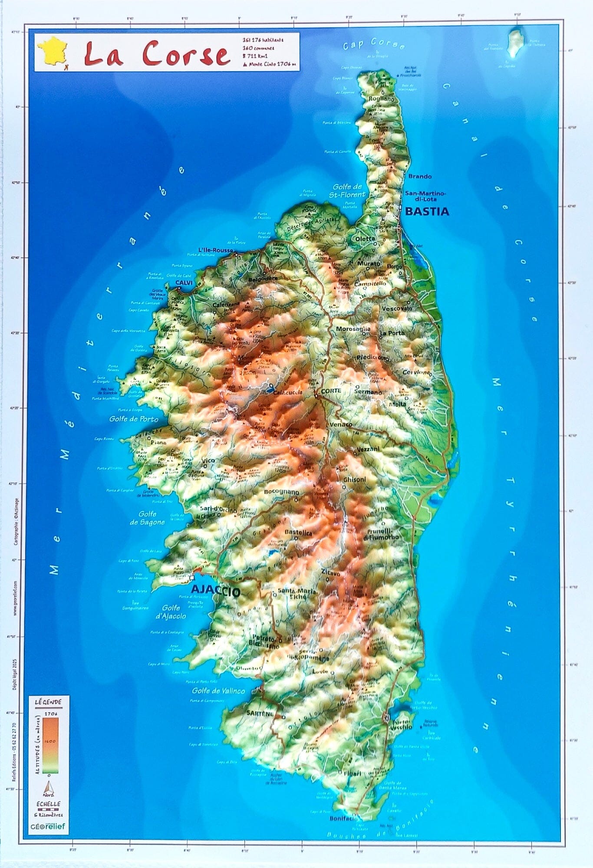Click the 'AJACCIO' city label
This screenshot has width=593, height=868.
pyautogui.click(x=215, y=591)
